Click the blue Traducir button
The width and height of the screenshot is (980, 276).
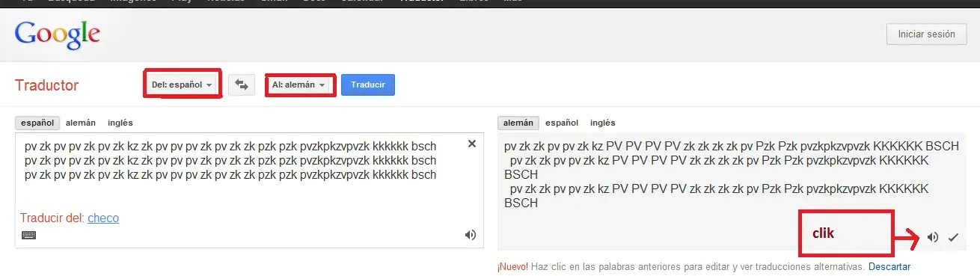368,85
